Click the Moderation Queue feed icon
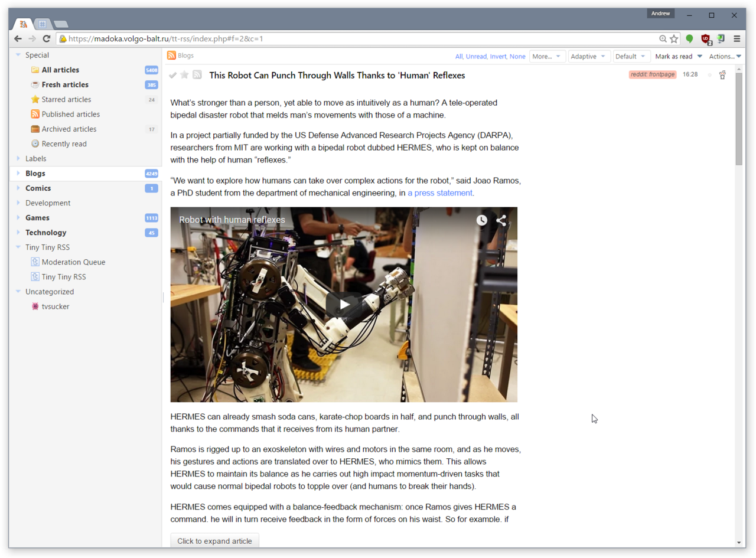Screen dimensions: 756x558 35,262
